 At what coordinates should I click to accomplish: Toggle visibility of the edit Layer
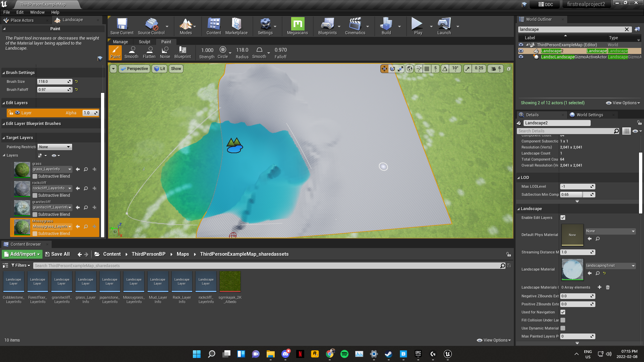pos(17,113)
